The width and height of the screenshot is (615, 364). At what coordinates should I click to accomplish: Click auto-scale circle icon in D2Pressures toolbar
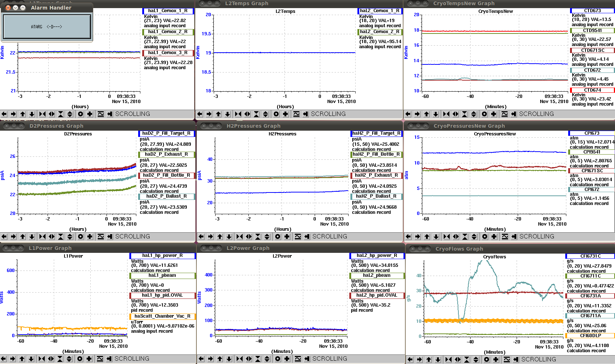80,237
